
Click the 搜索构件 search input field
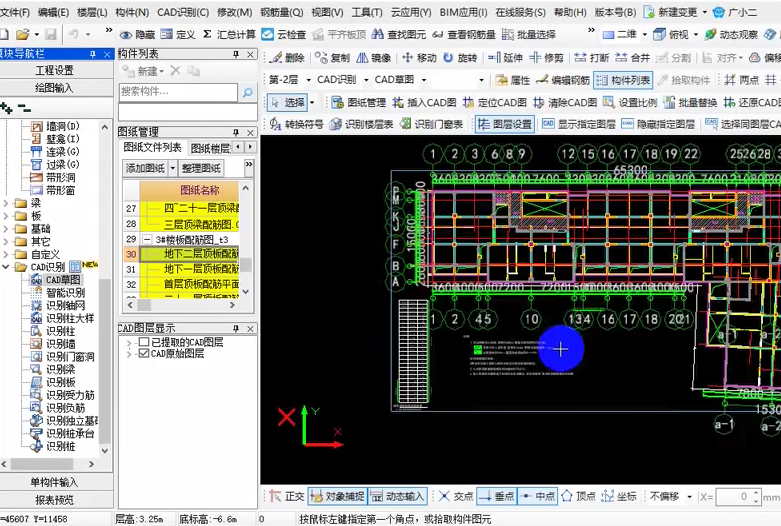177,92
